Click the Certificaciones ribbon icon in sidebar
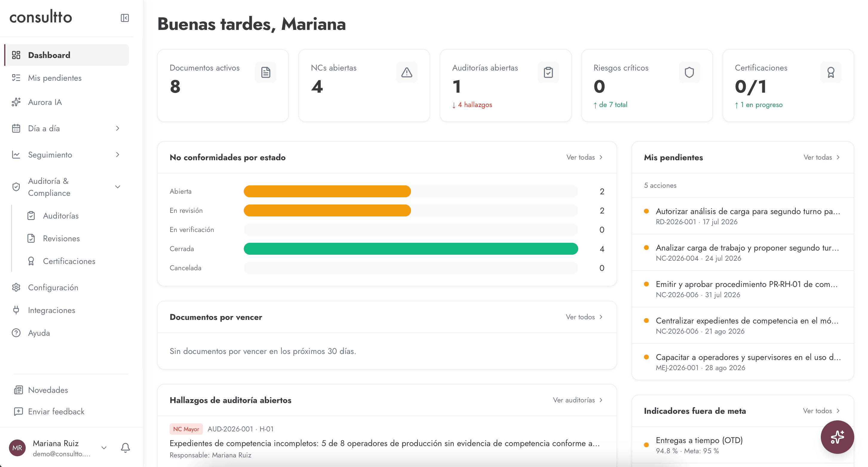868x467 pixels. click(31, 261)
